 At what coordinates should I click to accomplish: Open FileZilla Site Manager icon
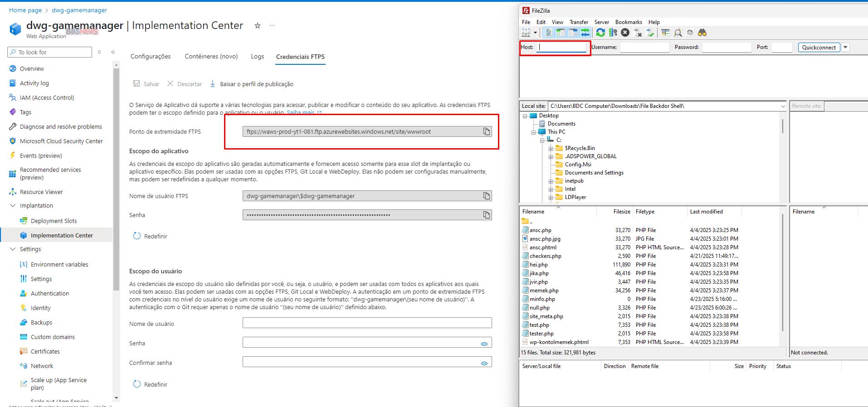pos(526,33)
